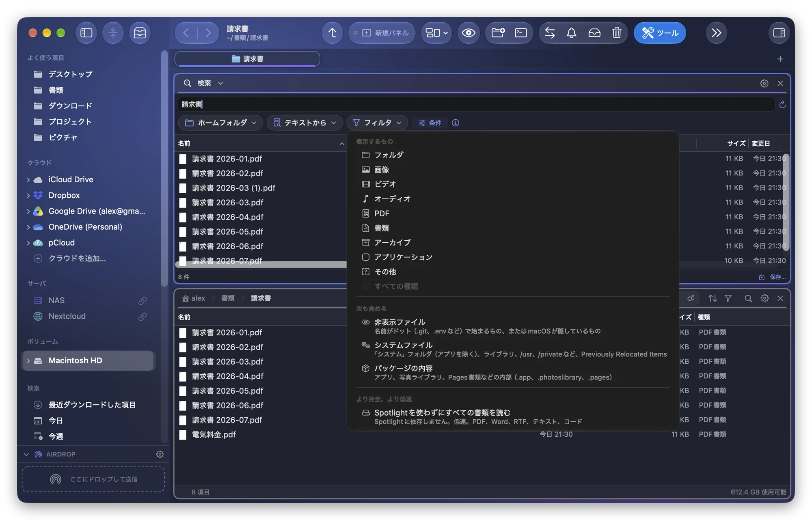Click the trash icon in toolbar
This screenshot has width=812, height=520.
pos(616,33)
